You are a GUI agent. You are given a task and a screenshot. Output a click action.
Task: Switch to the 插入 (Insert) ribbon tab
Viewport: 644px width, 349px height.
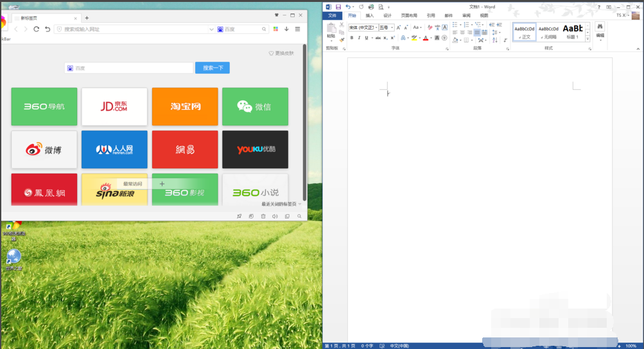pos(370,15)
